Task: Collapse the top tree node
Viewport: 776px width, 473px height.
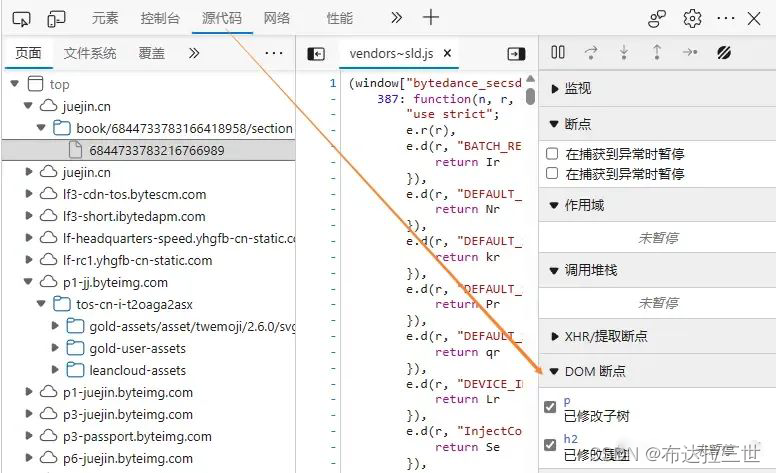Action: pos(15,84)
